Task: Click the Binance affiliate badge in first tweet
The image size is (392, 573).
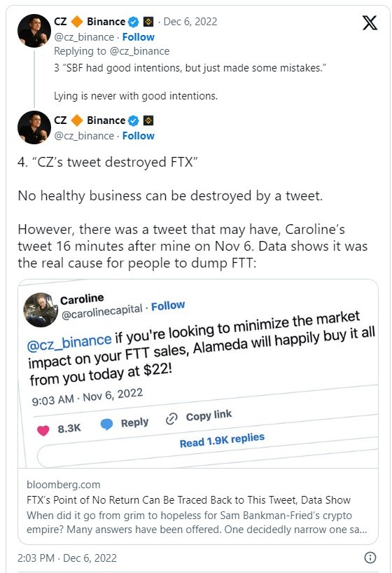Action: coord(148,22)
